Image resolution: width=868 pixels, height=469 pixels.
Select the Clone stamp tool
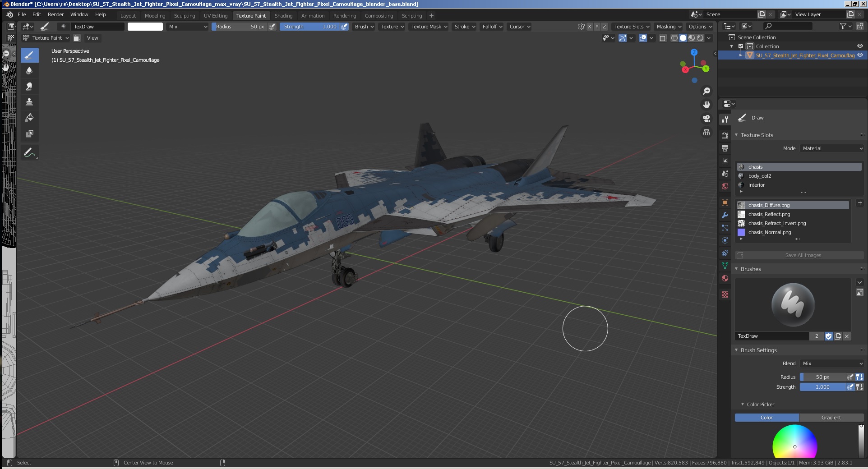[29, 102]
